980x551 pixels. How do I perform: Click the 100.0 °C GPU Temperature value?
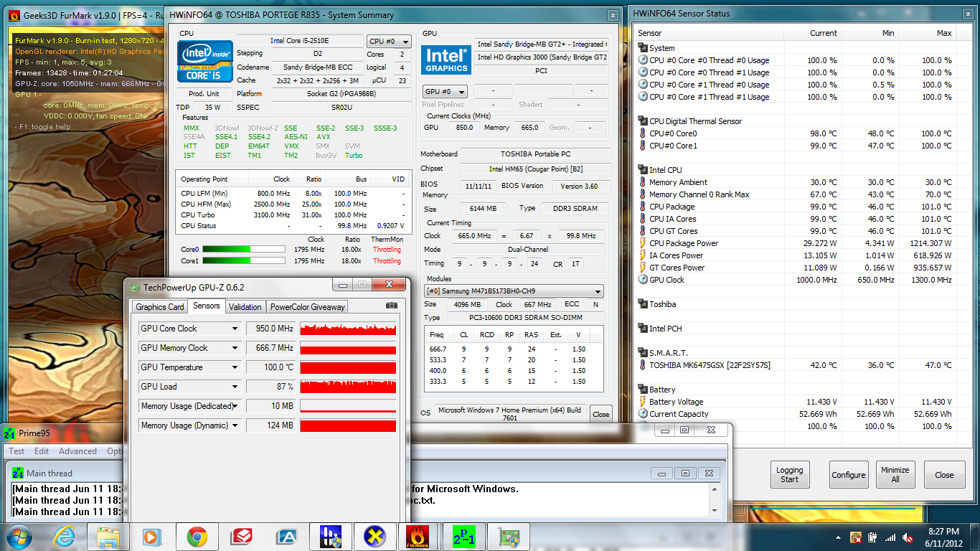pos(270,367)
